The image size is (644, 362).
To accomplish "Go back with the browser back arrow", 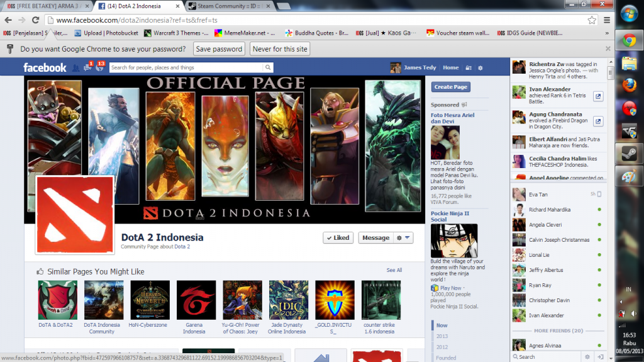I will pyautogui.click(x=8, y=20).
